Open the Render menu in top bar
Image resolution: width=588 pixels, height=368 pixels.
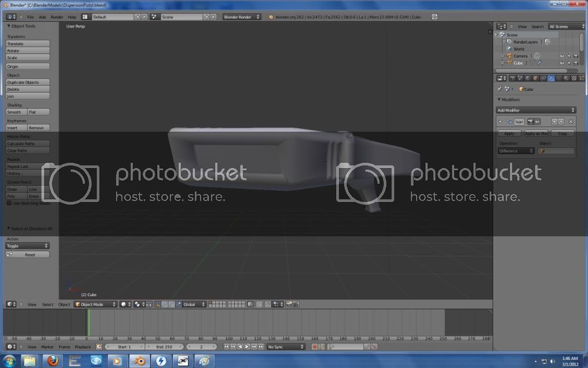pos(57,17)
